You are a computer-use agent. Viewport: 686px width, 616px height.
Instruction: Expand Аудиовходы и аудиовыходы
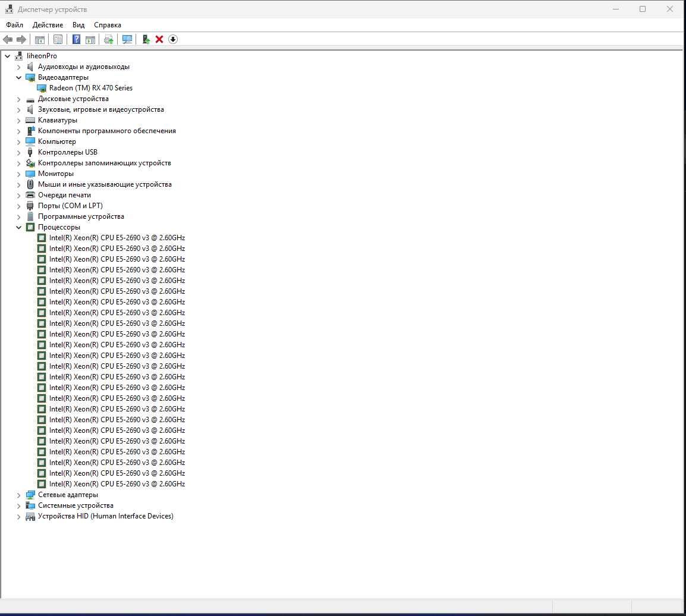coord(19,67)
